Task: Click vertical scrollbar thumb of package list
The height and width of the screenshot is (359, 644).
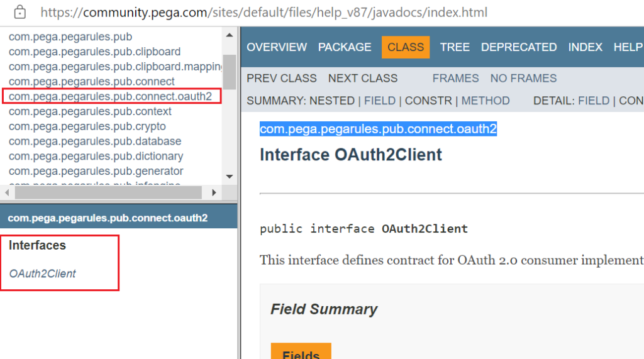Action: [x=230, y=72]
